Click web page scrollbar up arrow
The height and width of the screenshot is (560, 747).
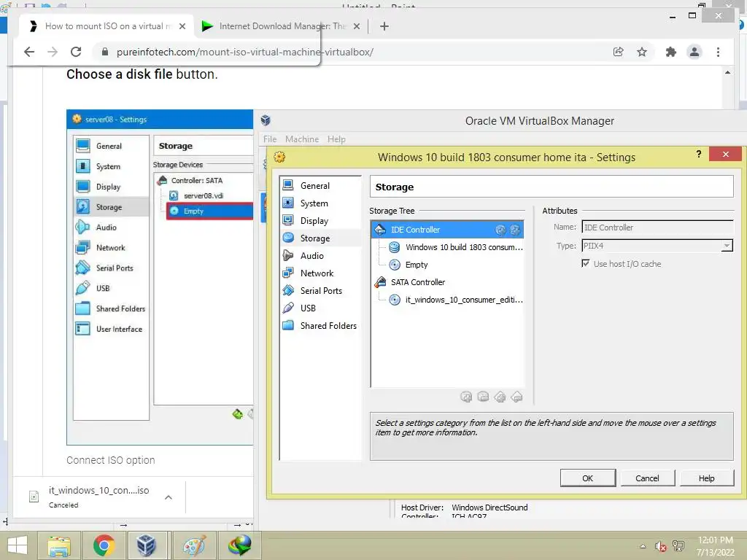[727, 72]
